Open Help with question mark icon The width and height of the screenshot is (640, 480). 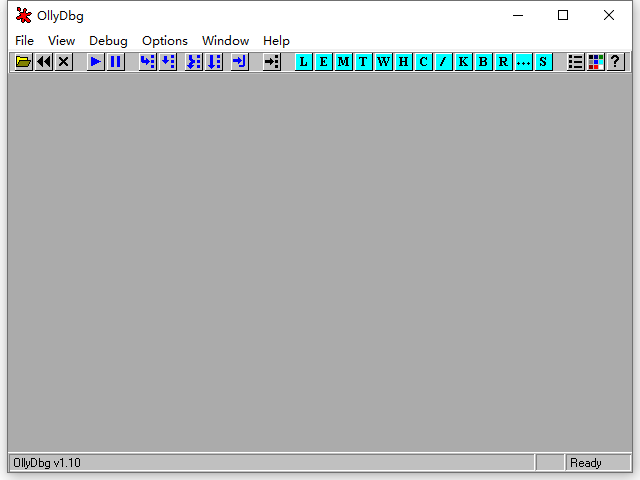coord(616,62)
